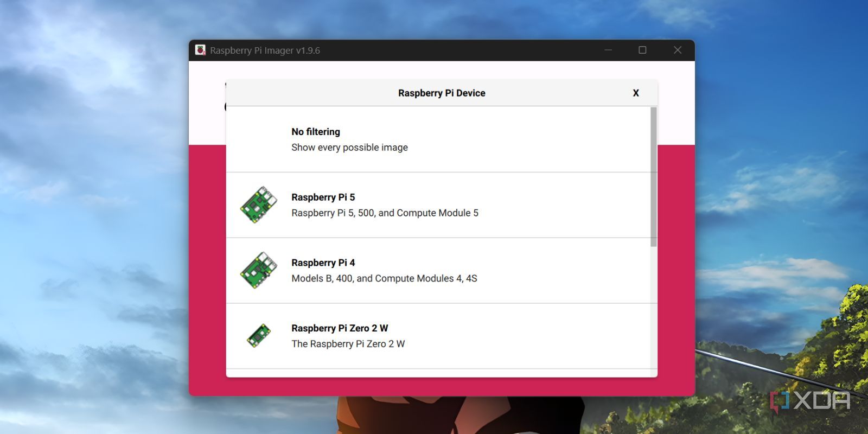Close the Raspberry Pi Device dialog with X
This screenshot has height=434, width=868.
[x=636, y=93]
